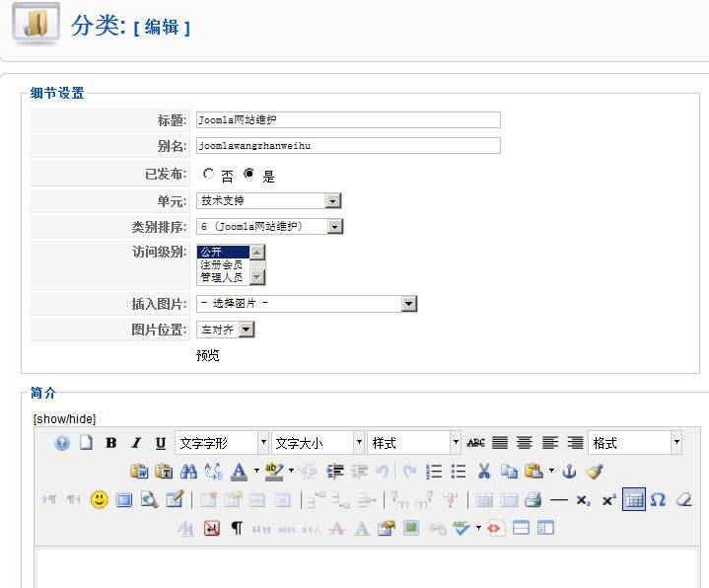Viewport: 709px width, 588px height.
Task: Insert a bulleted list
Action: click(459, 472)
